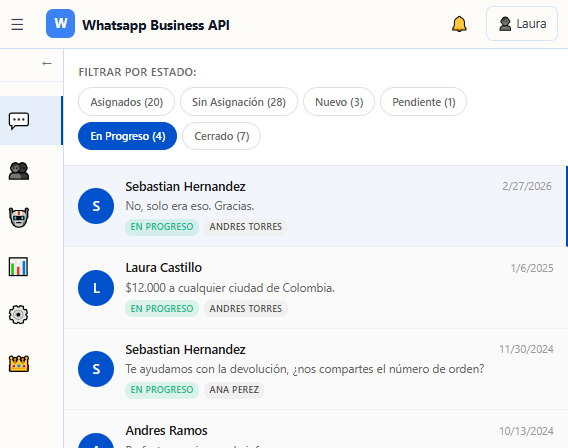Filter by Asignados (20)
The height and width of the screenshot is (448, 568).
pyautogui.click(x=126, y=102)
